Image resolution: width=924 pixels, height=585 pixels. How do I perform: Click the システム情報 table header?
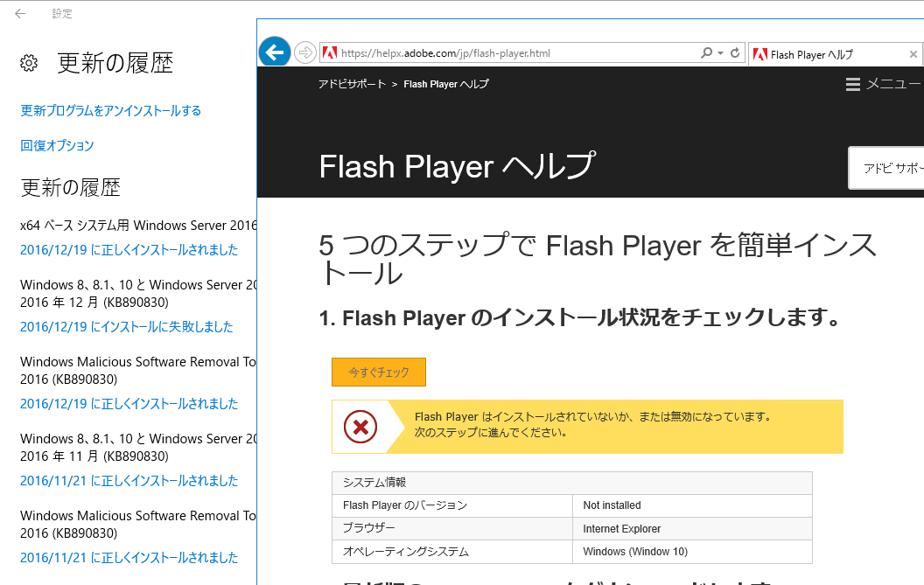point(572,483)
